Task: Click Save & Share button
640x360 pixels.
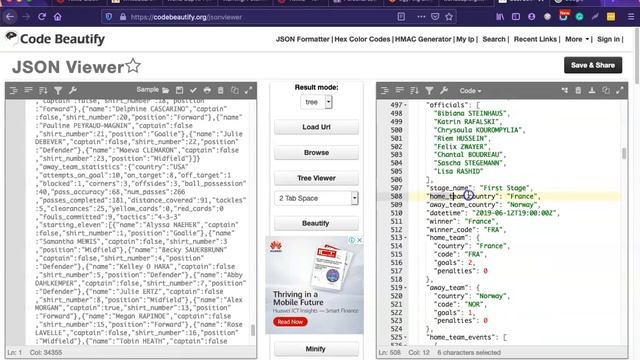Action: pos(593,65)
